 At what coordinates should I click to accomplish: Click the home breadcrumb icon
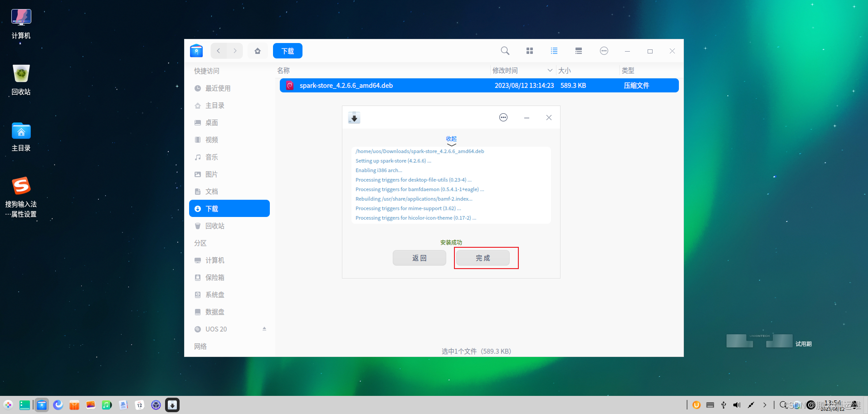258,51
